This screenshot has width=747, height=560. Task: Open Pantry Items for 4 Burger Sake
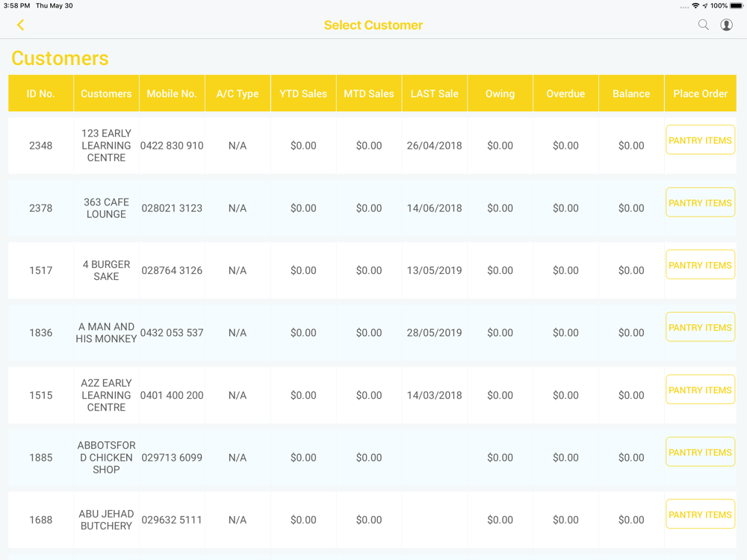click(700, 265)
